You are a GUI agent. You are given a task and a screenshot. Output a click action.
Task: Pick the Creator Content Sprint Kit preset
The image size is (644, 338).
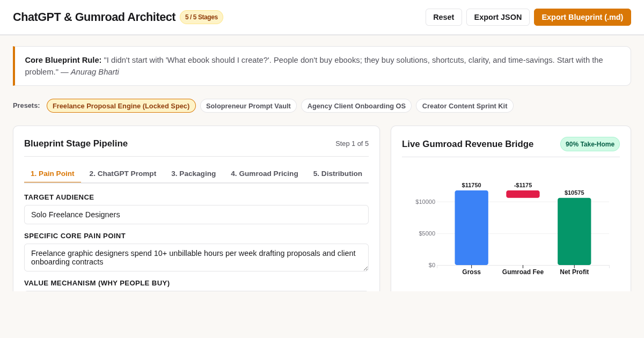465,106
